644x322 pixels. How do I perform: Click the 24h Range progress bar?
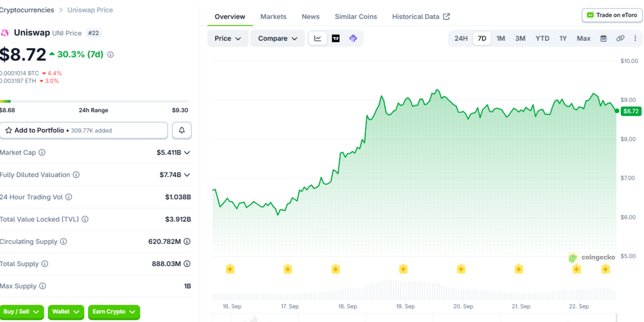(x=94, y=101)
